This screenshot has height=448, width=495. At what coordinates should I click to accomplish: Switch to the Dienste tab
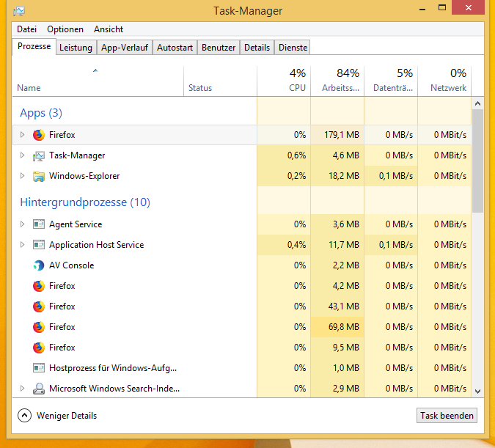pyautogui.click(x=293, y=48)
